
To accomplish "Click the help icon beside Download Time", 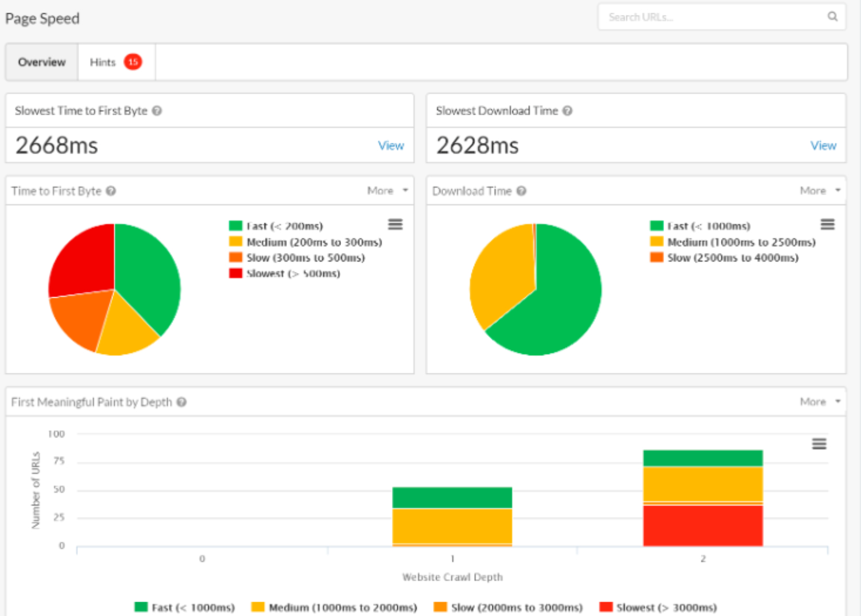I will pyautogui.click(x=521, y=191).
